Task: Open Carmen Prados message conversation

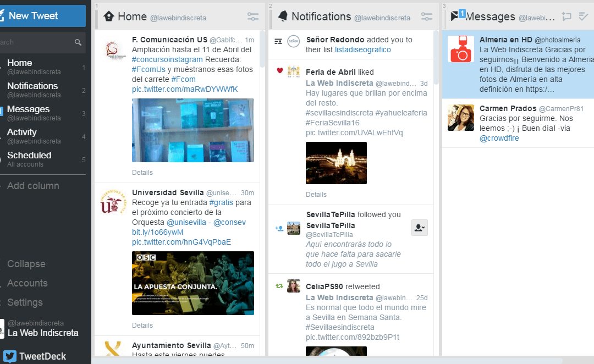Action: pyautogui.click(x=518, y=123)
